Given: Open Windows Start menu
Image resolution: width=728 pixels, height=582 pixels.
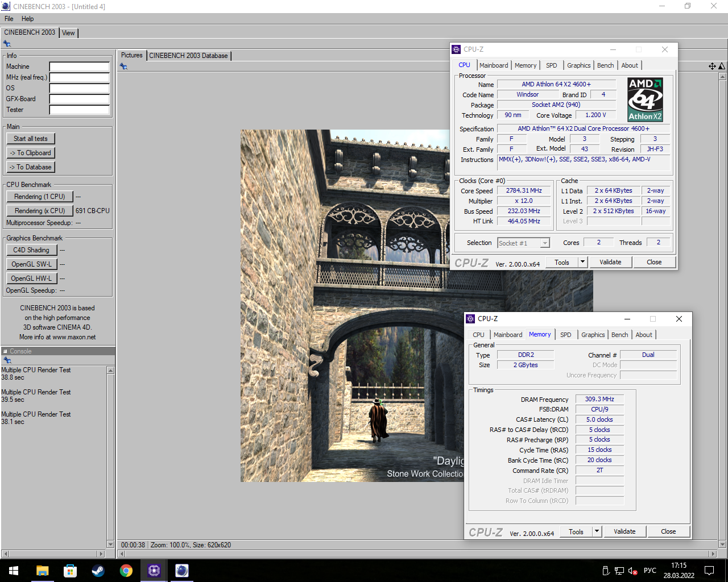Looking at the screenshot, I should coord(14,571).
